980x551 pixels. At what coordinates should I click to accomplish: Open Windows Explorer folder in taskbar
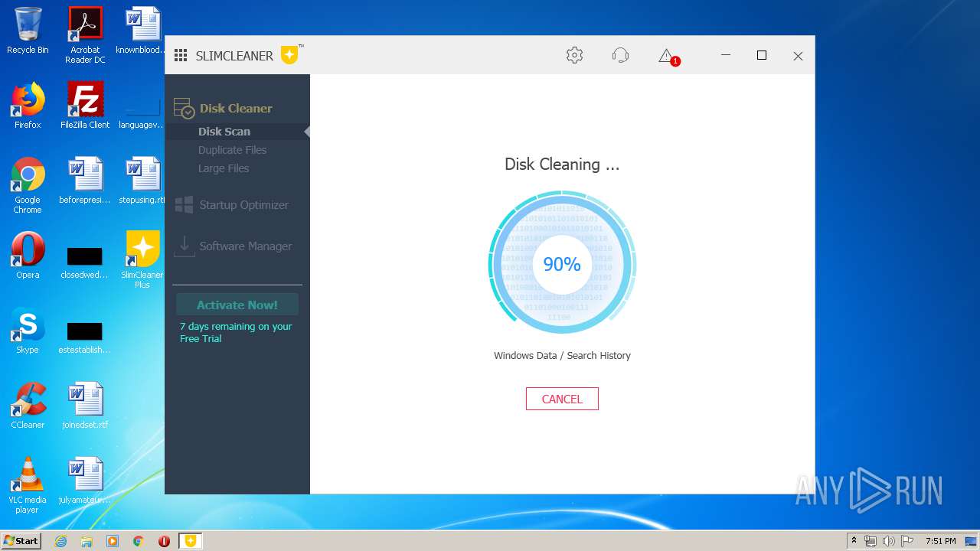[x=87, y=541]
